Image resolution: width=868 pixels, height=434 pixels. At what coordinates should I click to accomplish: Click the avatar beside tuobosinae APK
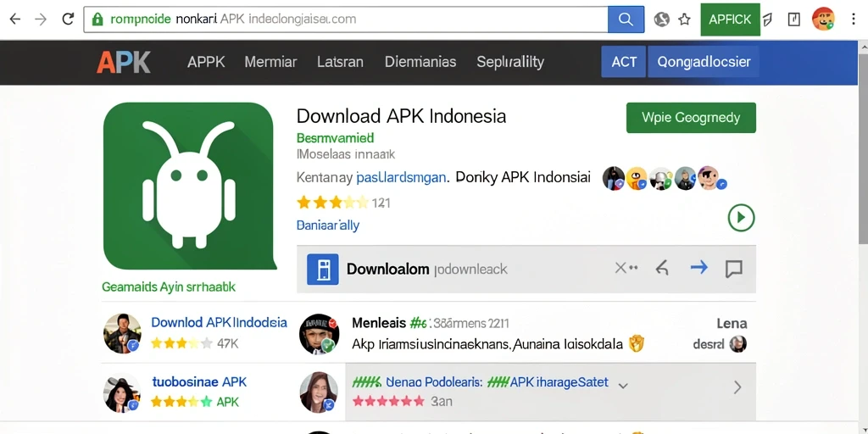pos(122,392)
